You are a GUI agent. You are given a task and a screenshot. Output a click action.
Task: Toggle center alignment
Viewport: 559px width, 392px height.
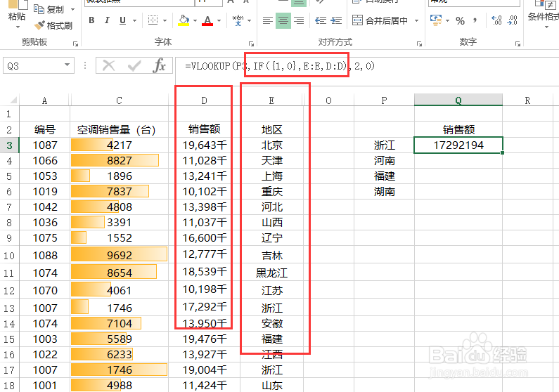[x=283, y=20]
